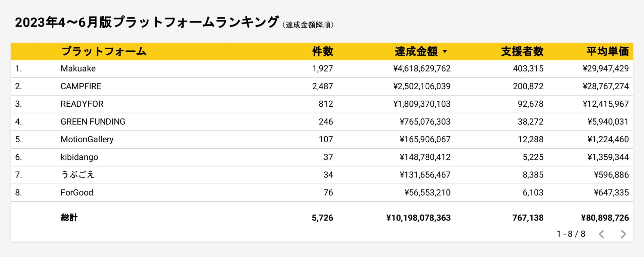This screenshot has height=257, width=644.
Task: Click the ForGood platform name
Action: (77, 193)
